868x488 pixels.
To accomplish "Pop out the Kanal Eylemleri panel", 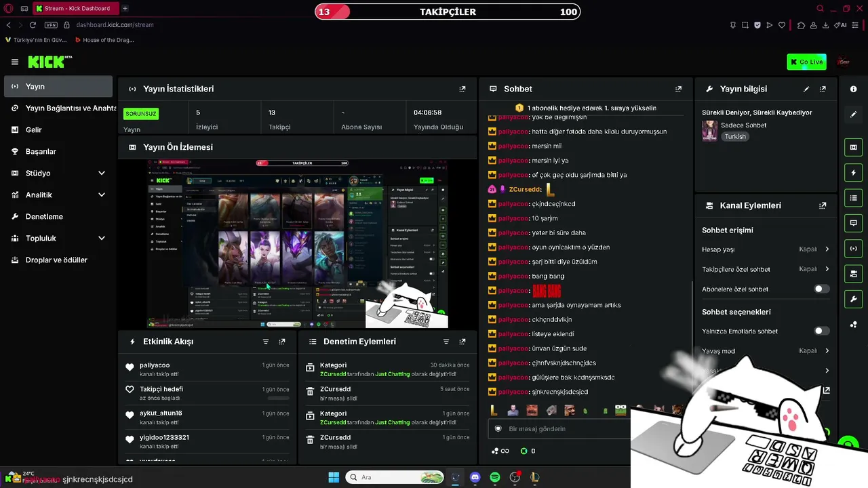I will click(x=823, y=205).
